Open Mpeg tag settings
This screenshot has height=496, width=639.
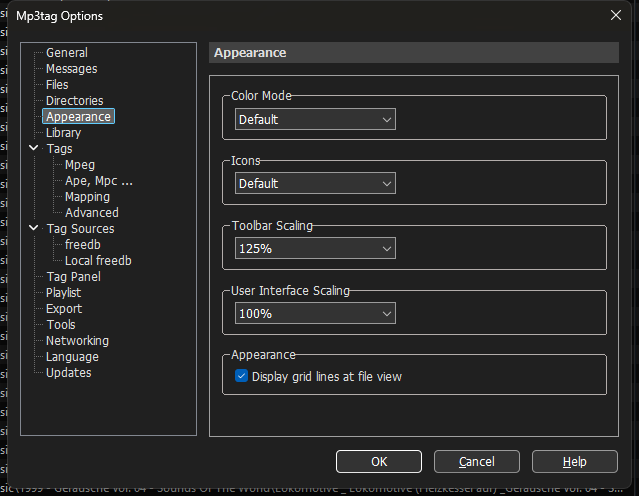tap(80, 165)
